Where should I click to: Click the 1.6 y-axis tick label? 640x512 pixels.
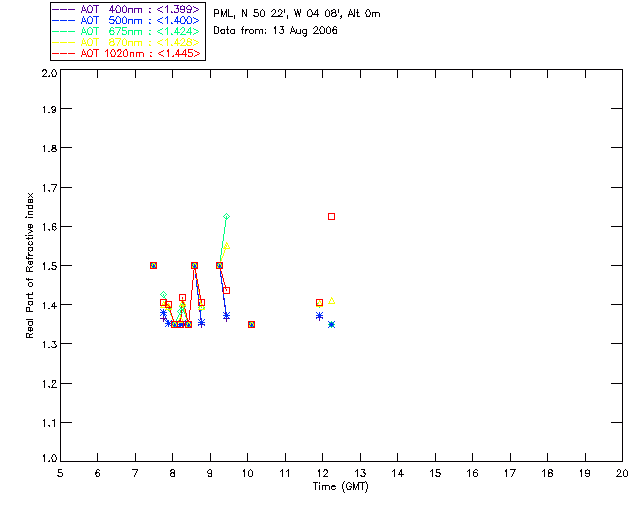point(49,227)
